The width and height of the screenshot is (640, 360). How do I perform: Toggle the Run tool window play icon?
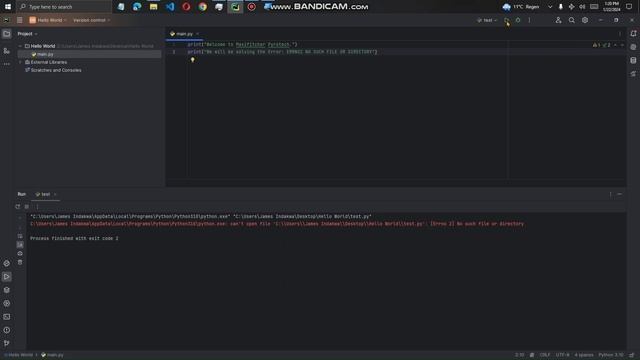(7, 277)
